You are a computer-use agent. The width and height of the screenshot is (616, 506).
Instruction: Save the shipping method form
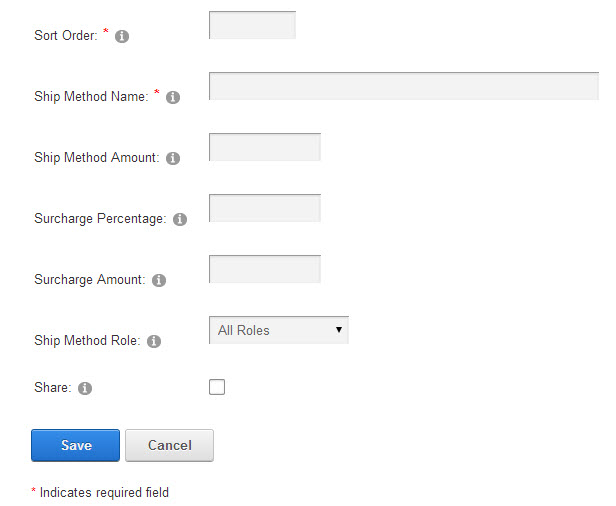tap(75, 445)
